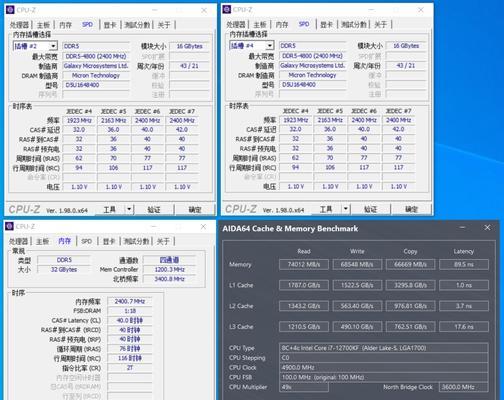Expand the 工具 arrow in slot #4 window

pos(346,209)
